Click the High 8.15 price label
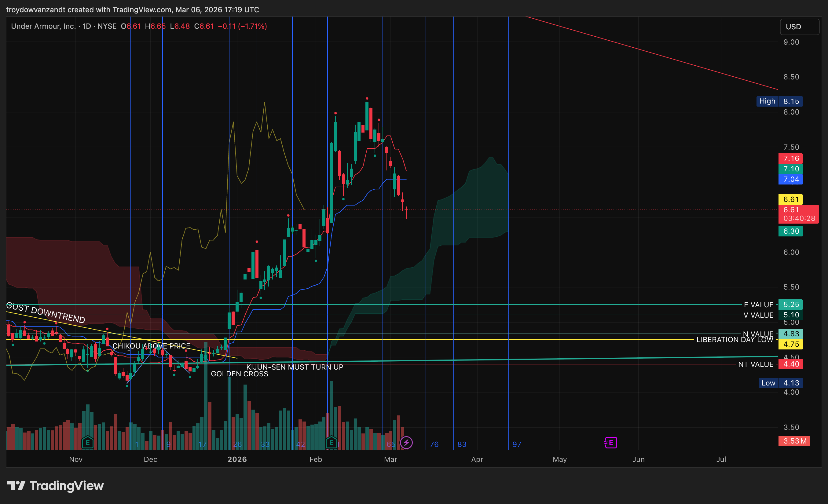 (x=779, y=101)
